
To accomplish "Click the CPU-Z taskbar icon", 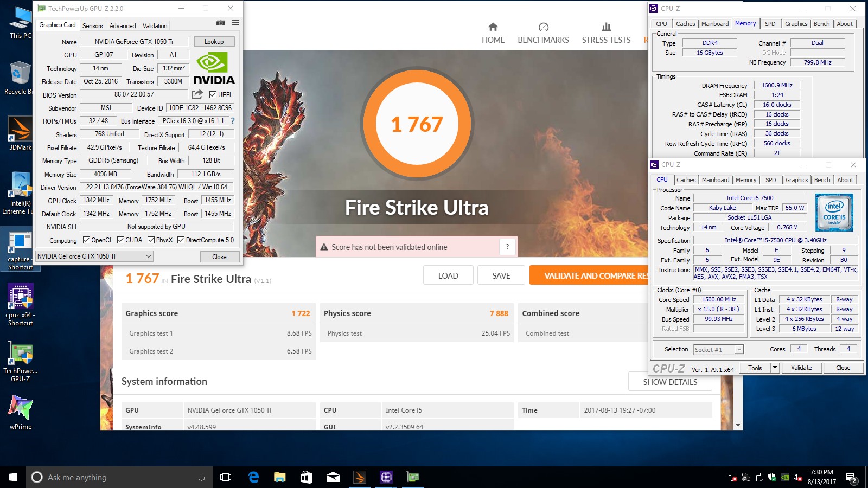I will click(x=386, y=477).
